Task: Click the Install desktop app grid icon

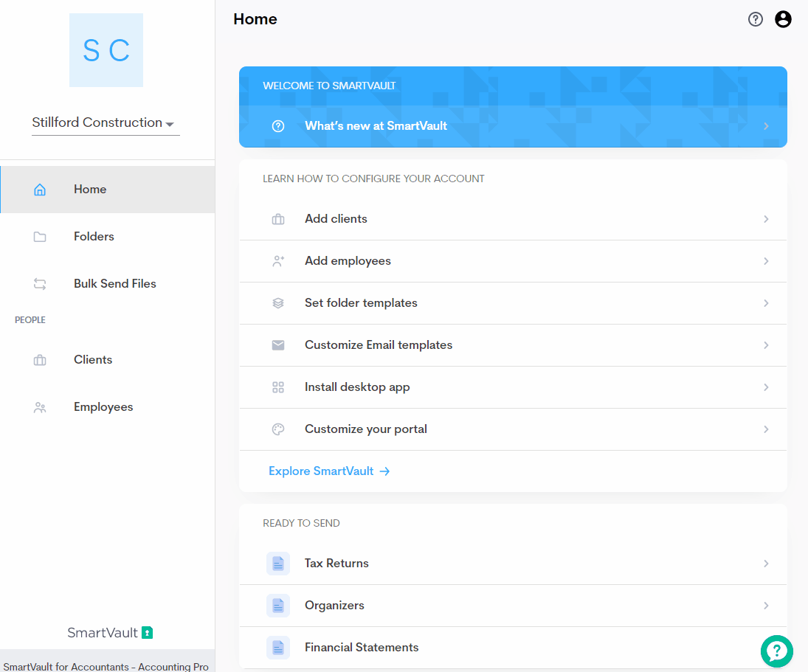Action: pos(277,387)
